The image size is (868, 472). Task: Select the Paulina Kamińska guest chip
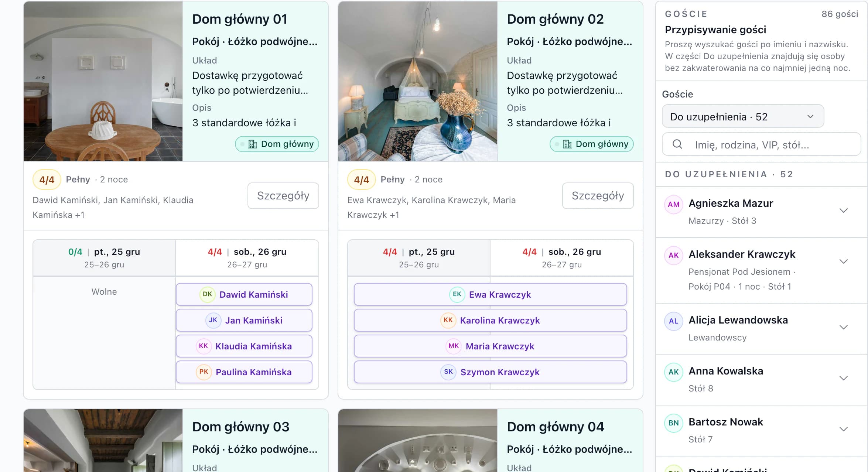point(244,372)
